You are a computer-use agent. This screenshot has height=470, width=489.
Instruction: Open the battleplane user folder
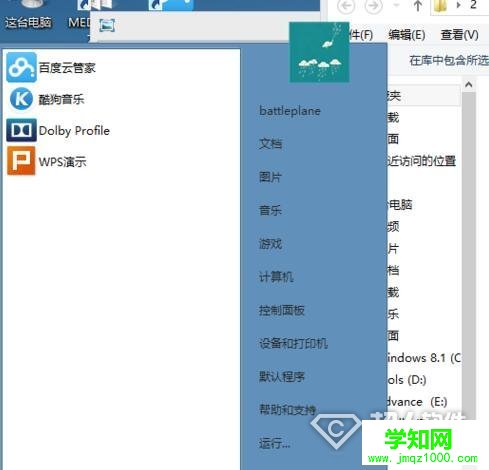tap(290, 111)
